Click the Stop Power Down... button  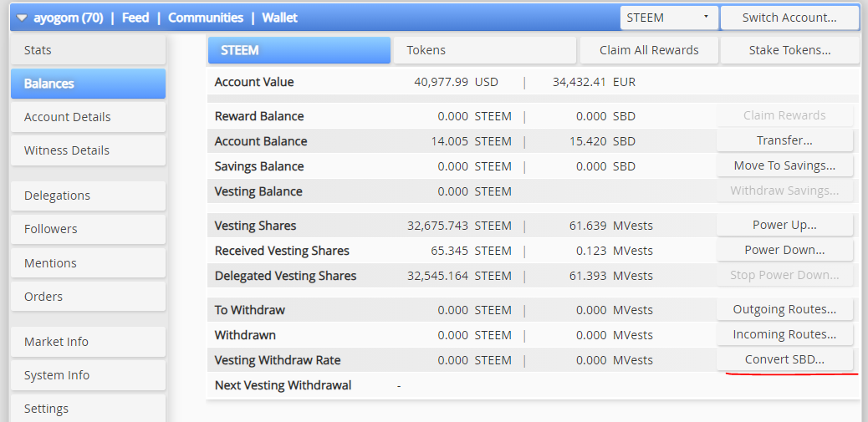tap(784, 275)
